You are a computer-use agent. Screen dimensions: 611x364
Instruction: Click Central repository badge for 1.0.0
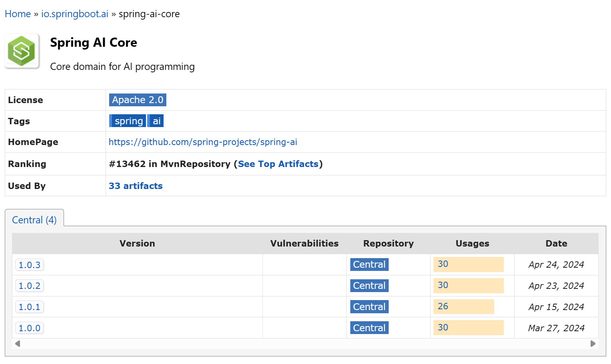[369, 328]
